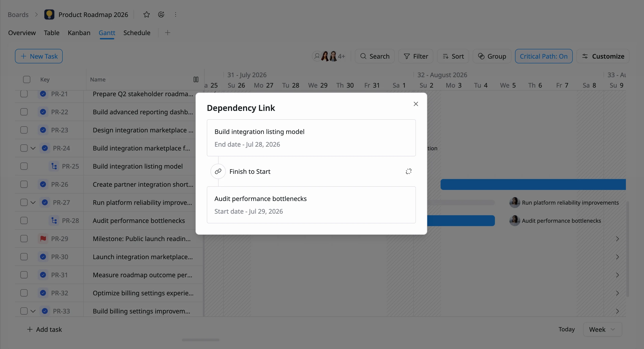Click the task status icon for PR-30
Viewport: 644px width, 349px height.
click(43, 257)
